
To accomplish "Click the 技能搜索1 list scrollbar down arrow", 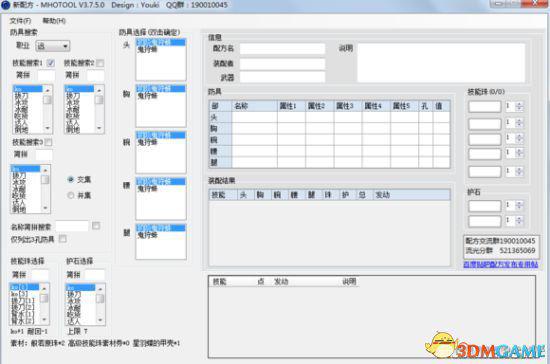I will [x=47, y=128].
